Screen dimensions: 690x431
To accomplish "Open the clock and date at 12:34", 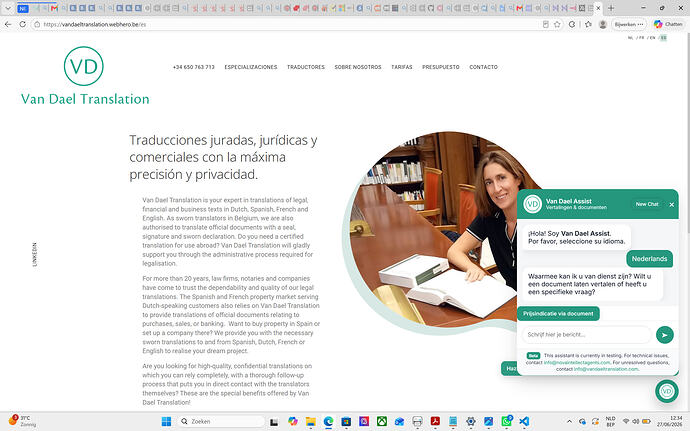I will pyautogui.click(x=670, y=421).
